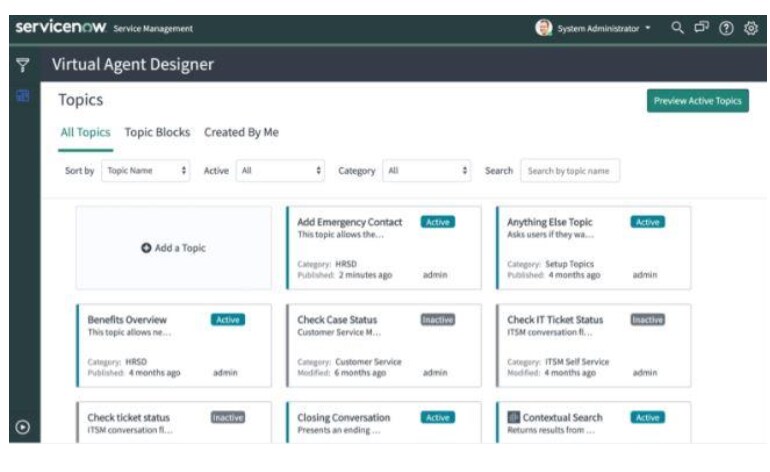This screenshot has height=472, width=770.
Task: Click the Virtual Agent Designer title
Action: 133,64
